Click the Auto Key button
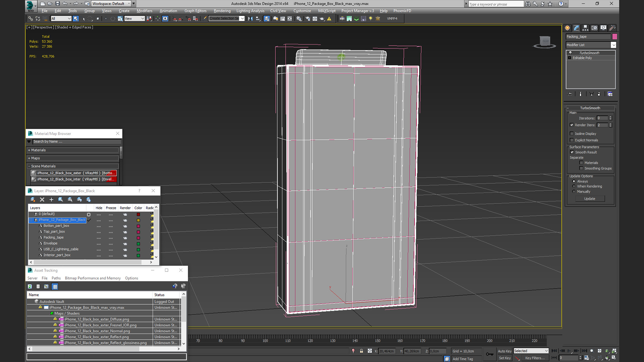Screen dimensions: 644x362 (504, 351)
